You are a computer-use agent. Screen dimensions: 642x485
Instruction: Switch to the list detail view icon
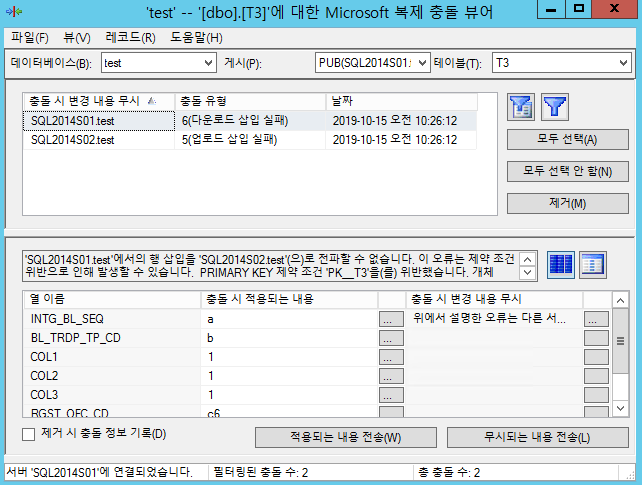[592, 264]
